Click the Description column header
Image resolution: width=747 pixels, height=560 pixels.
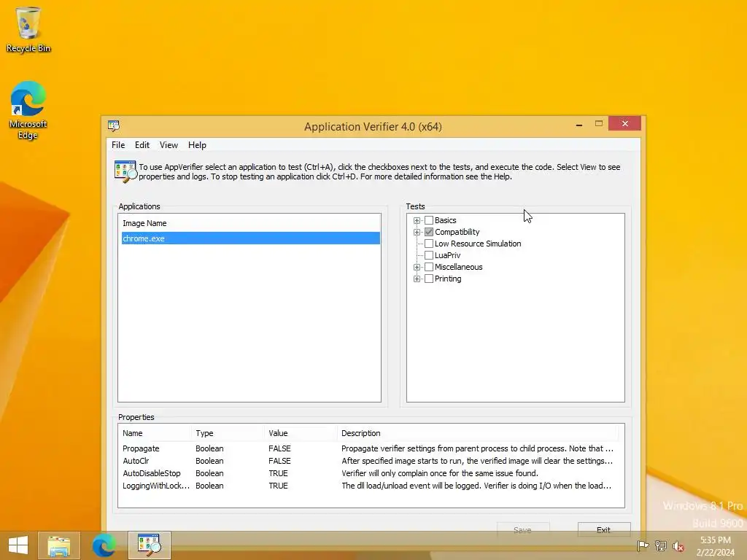(x=478, y=433)
